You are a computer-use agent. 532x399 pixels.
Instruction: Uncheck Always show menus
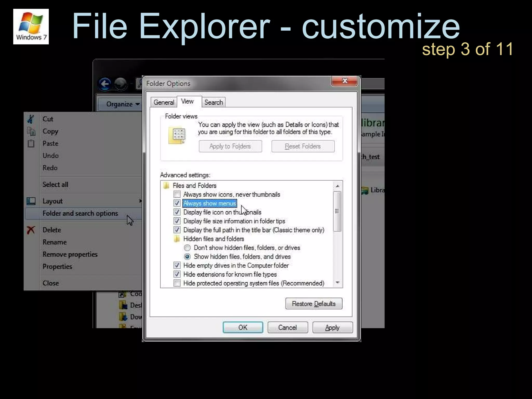click(x=177, y=203)
